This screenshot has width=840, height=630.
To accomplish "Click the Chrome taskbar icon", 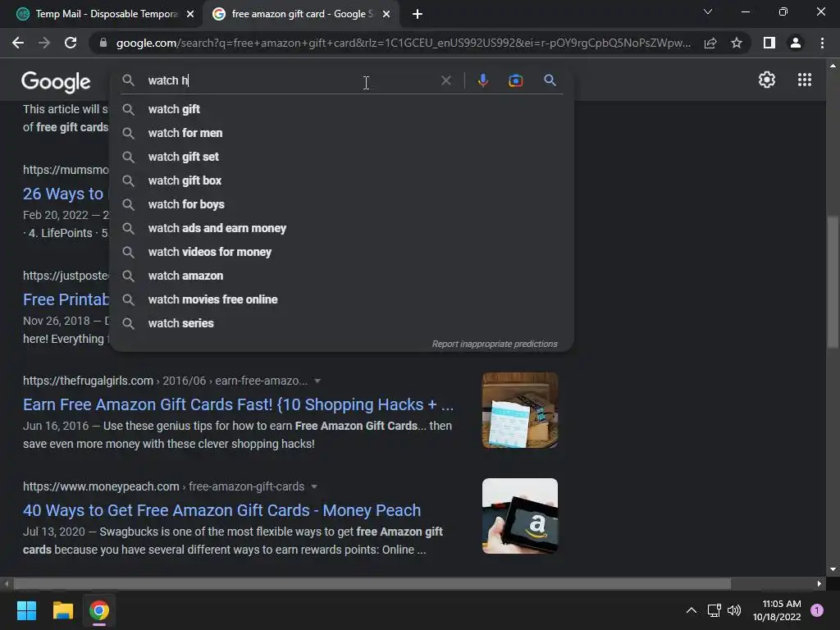I will coord(99,610).
